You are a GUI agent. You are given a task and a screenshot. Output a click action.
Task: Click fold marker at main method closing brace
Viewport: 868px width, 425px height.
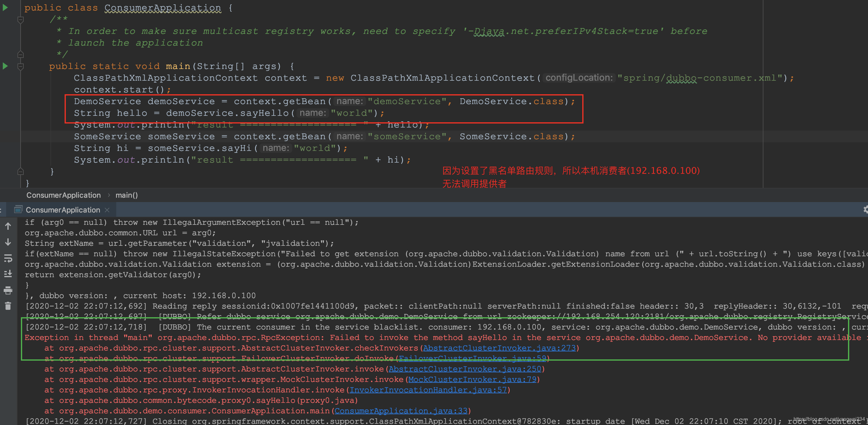tap(21, 171)
